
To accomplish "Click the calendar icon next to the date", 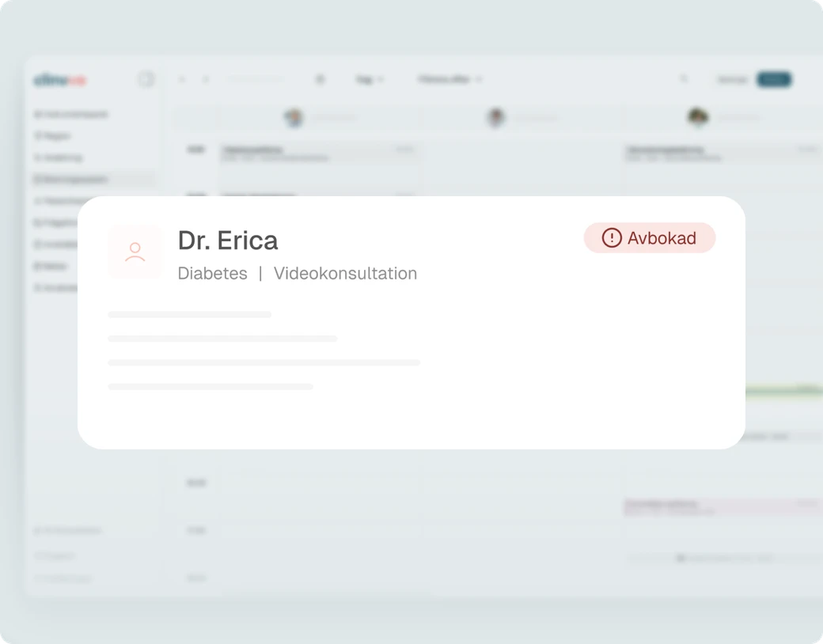I will coord(320,79).
